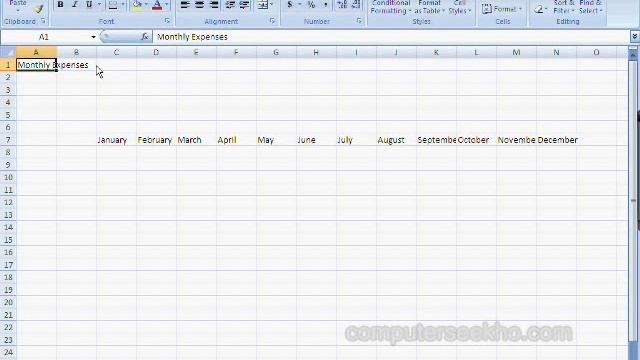The width and height of the screenshot is (640, 360).
Task: Center text horizontally
Action: coord(200,4)
